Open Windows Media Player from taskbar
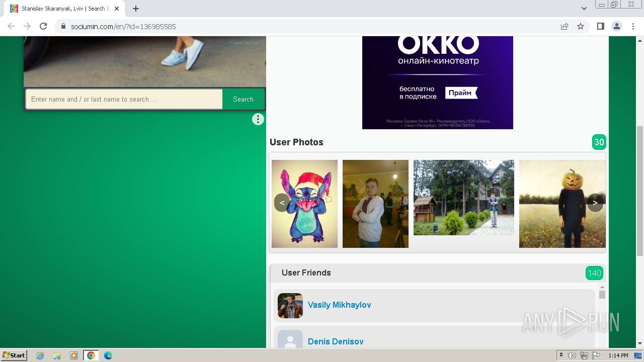Screen dimensions: 644x362 coord(73,355)
